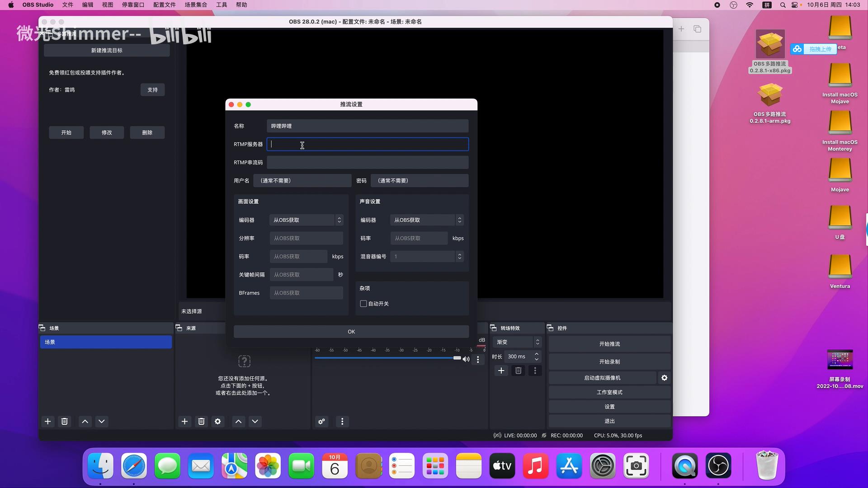The height and width of the screenshot is (488, 868).
Task: Enable the 自动开关 checkbox
Action: (x=363, y=304)
